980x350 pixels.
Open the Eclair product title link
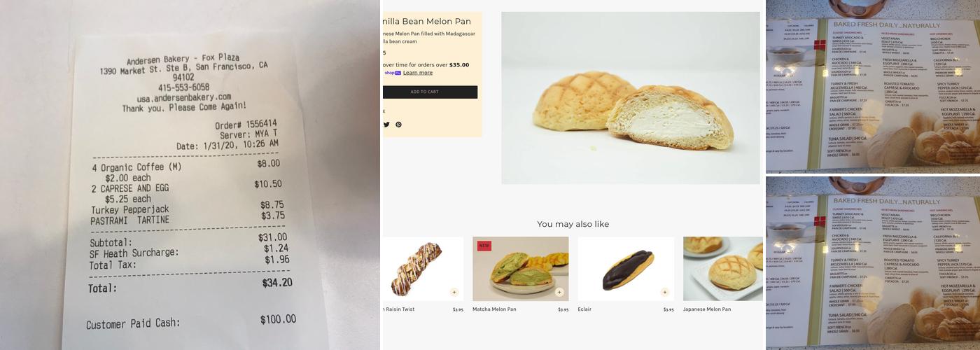pos(584,309)
